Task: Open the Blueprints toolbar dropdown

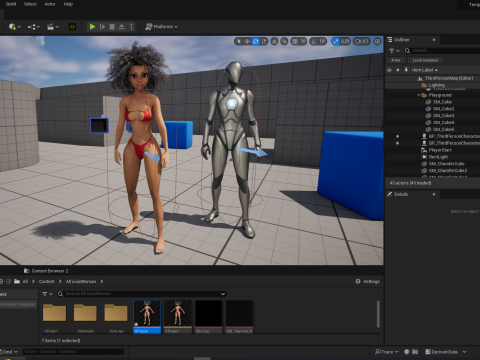Action: tap(34, 27)
